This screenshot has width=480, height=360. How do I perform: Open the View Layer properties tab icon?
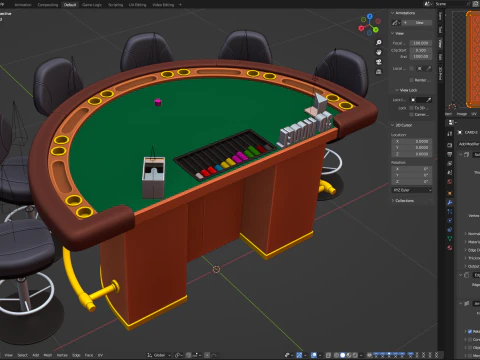pos(450,163)
